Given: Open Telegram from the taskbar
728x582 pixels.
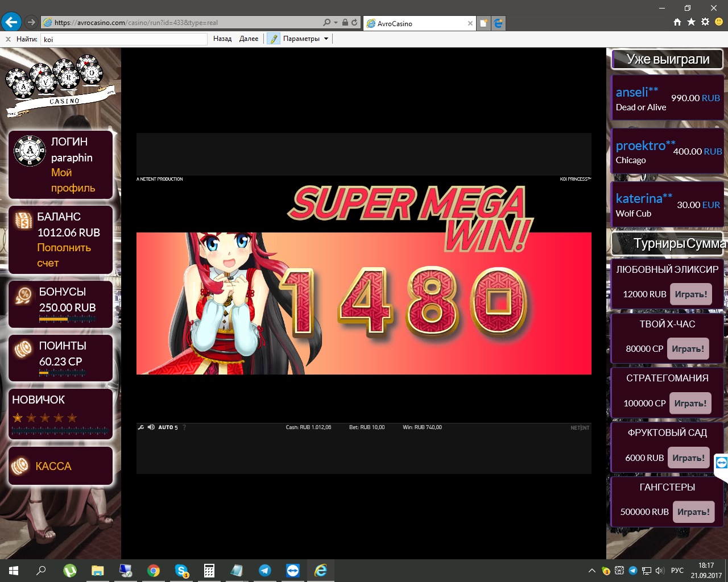Looking at the screenshot, I should (x=265, y=571).
